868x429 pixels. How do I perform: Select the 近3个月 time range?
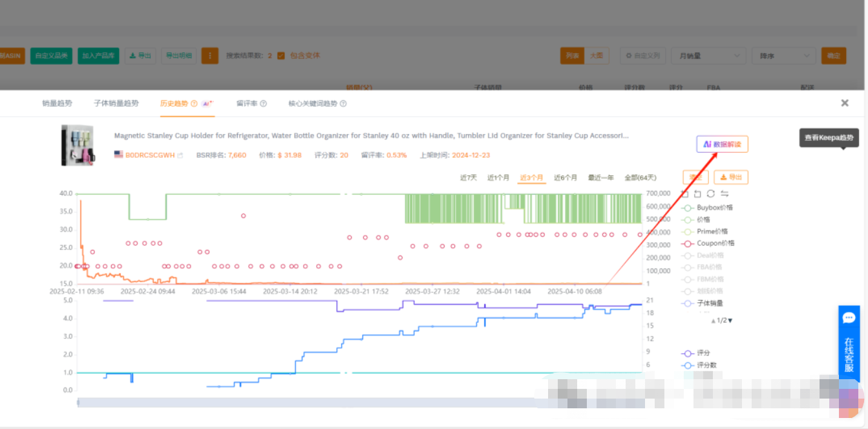click(x=531, y=178)
